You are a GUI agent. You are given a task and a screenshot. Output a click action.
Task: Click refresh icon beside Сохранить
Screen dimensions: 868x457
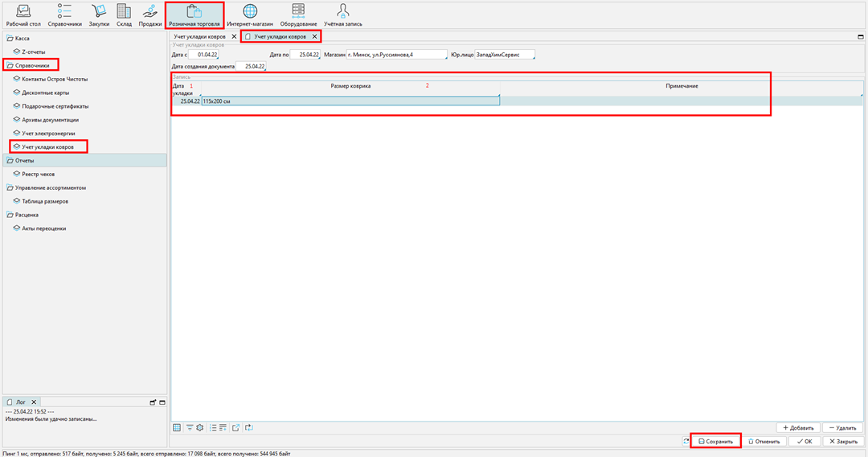click(686, 442)
